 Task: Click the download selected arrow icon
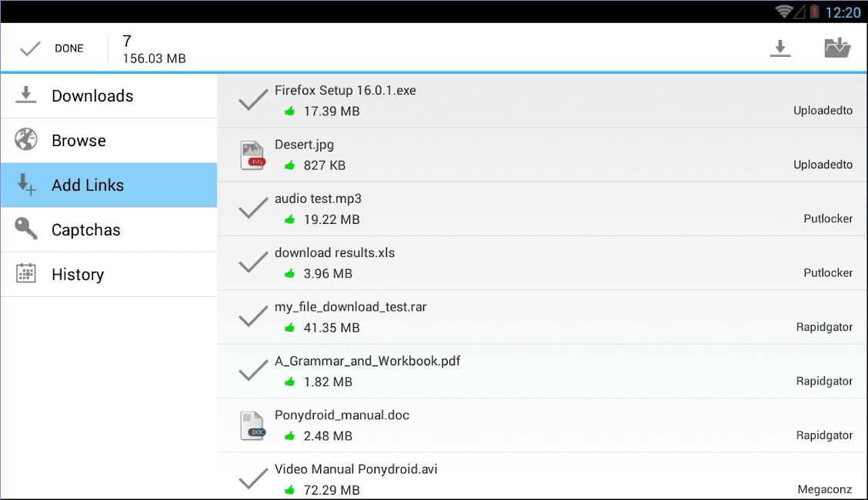pyautogui.click(x=780, y=48)
